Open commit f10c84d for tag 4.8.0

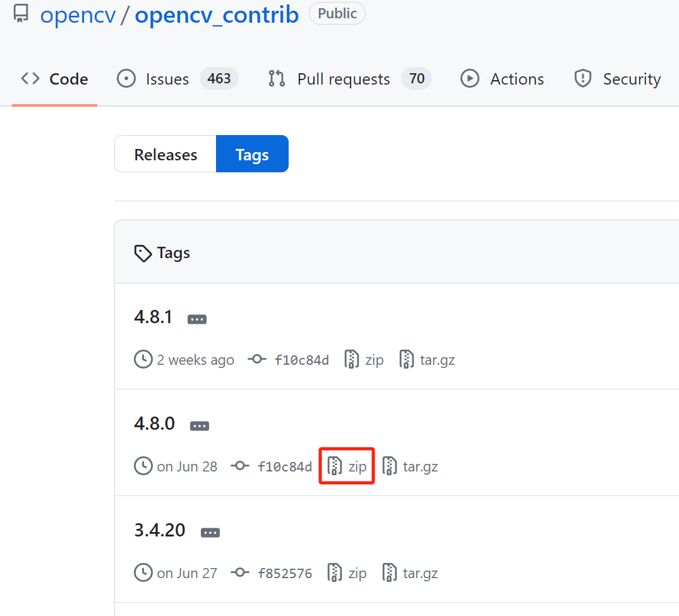tap(284, 467)
